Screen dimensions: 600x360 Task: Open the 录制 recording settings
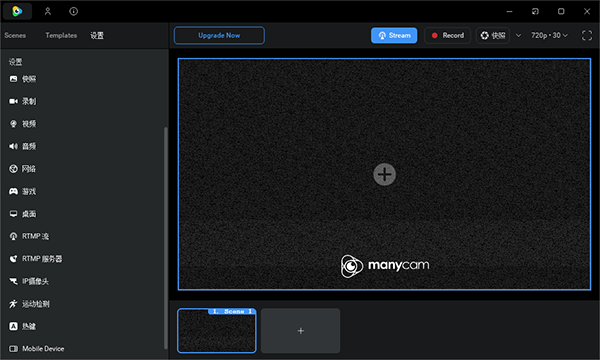point(23,101)
